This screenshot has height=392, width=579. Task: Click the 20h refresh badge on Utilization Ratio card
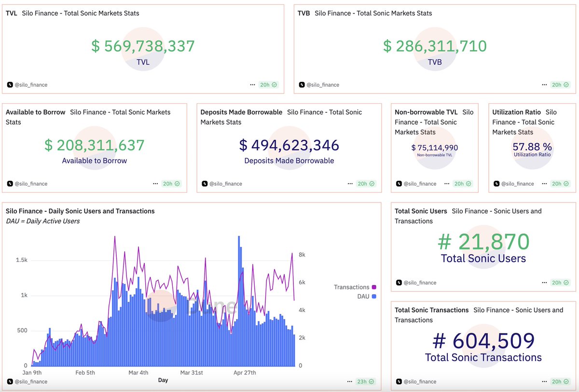560,183
